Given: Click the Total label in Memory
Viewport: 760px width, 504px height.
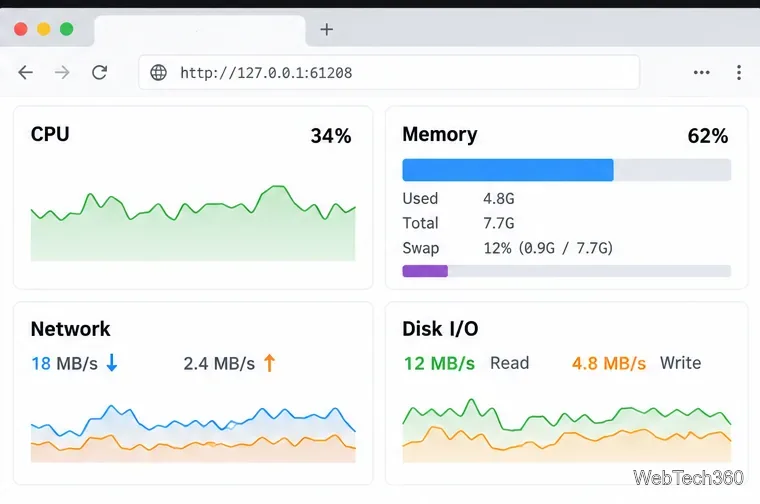Looking at the screenshot, I should (x=420, y=223).
